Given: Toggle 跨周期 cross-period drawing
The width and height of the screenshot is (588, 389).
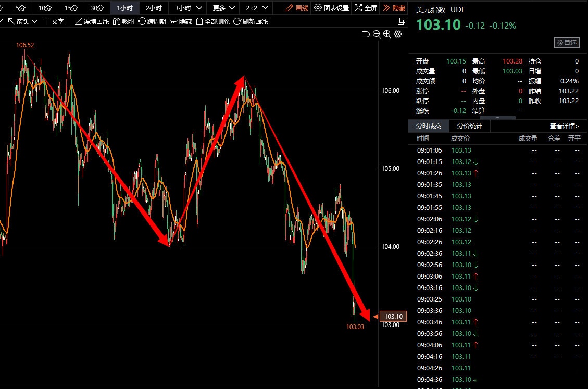Looking at the screenshot, I should tap(152, 21).
